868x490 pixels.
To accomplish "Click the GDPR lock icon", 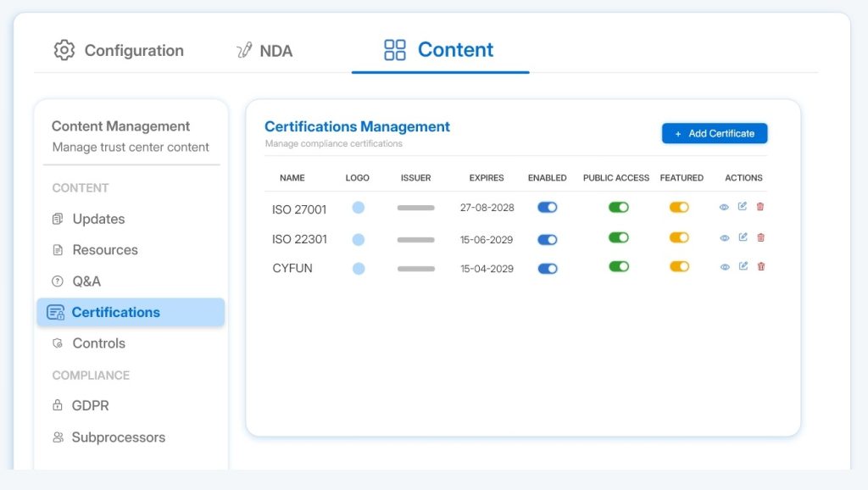I will 58,404.
